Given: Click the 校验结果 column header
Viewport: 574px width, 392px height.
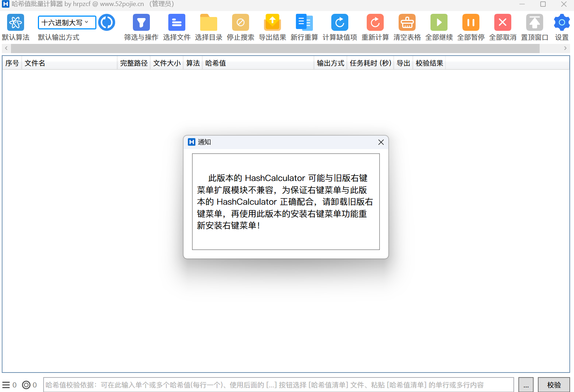Looking at the screenshot, I should [429, 63].
